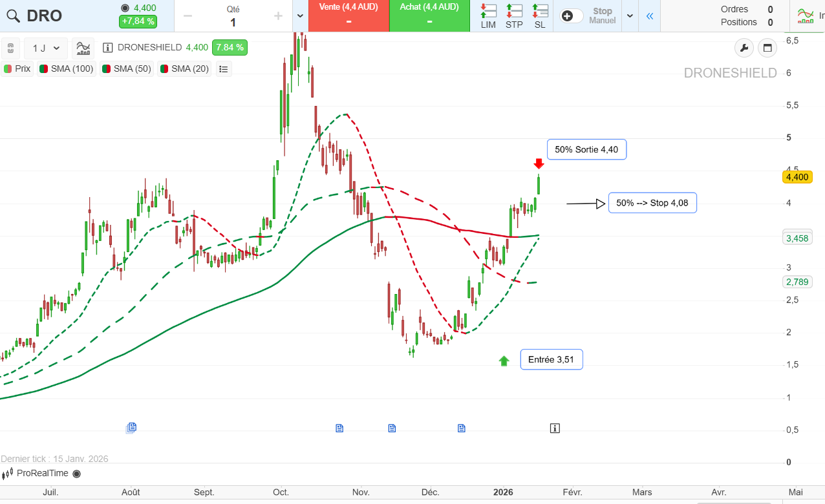Click the 4,400 current price label
The height and width of the screenshot is (504, 825).
[797, 177]
